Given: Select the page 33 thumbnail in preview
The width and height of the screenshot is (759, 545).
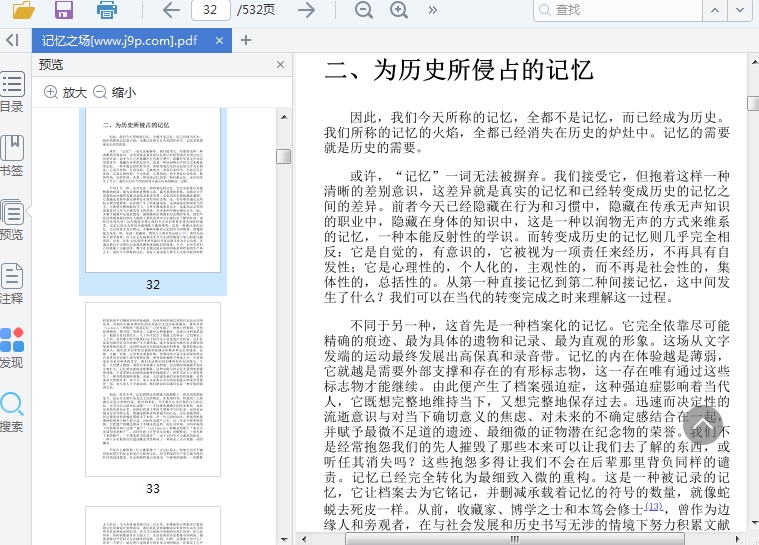Looking at the screenshot, I should pos(153,389).
